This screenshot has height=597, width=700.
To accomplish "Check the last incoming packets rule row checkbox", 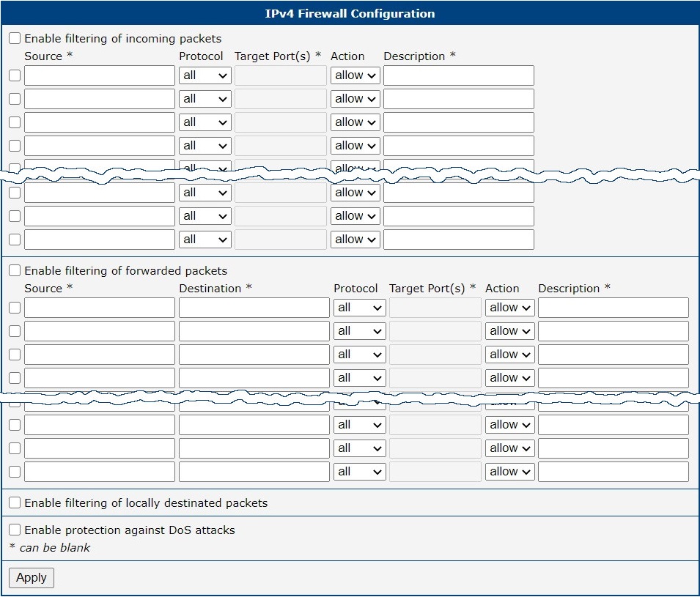I will [x=15, y=240].
